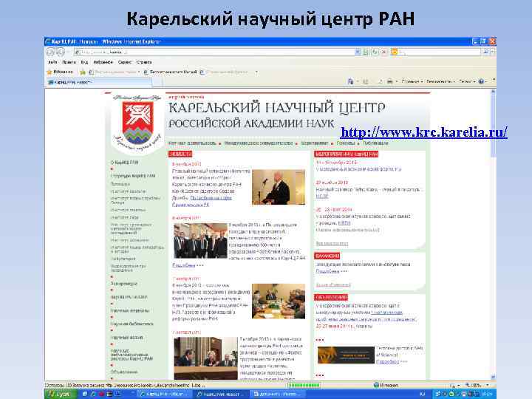Screen dimensions: 532x399
Task: Open the Международное сотрудничество navigation link
Action: (x=259, y=143)
